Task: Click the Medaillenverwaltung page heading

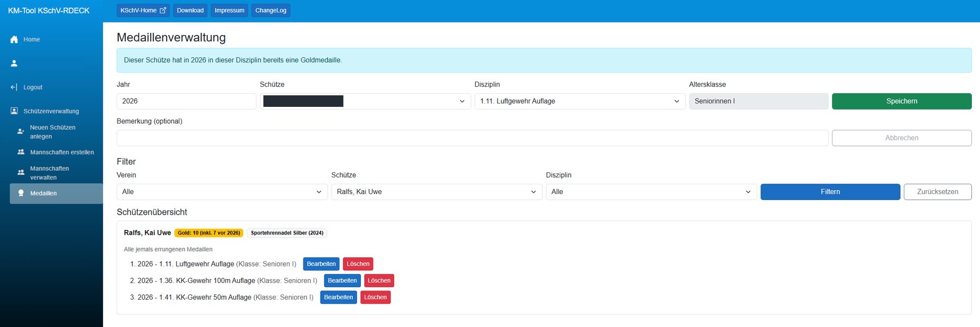Action: (171, 37)
